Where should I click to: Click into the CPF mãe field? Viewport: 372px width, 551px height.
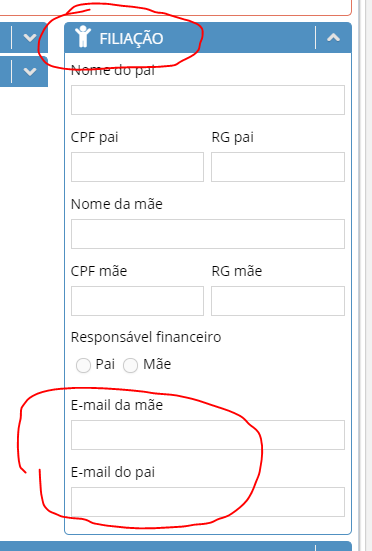pyautogui.click(x=137, y=301)
